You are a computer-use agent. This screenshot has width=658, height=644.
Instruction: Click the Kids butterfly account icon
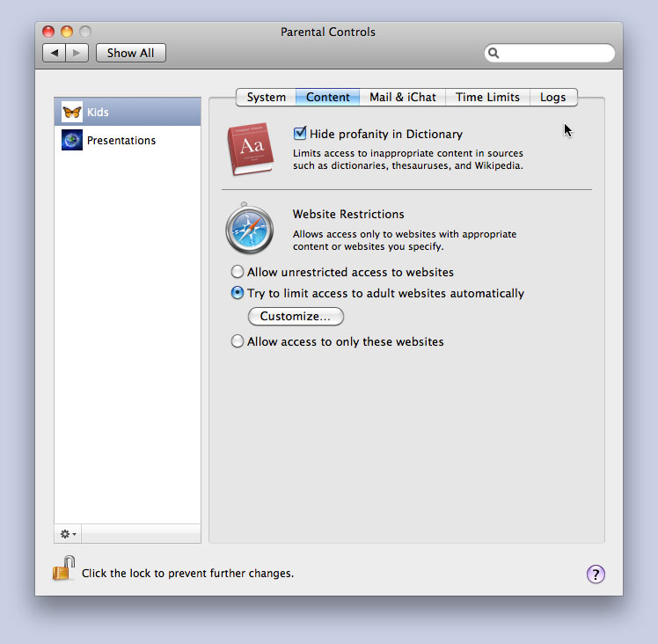(72, 113)
